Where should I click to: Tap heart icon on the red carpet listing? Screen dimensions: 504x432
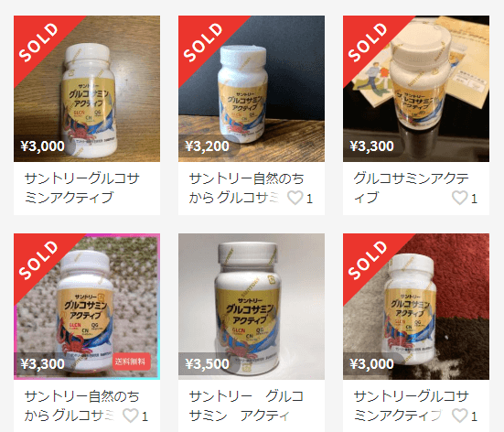tap(460, 416)
